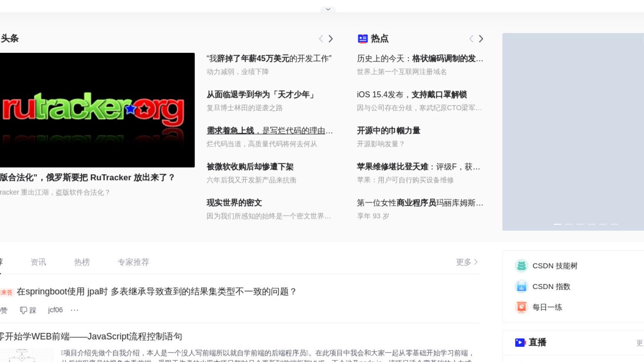Click the 直播 video icon
This screenshot has width=644, height=362.
(x=520, y=342)
